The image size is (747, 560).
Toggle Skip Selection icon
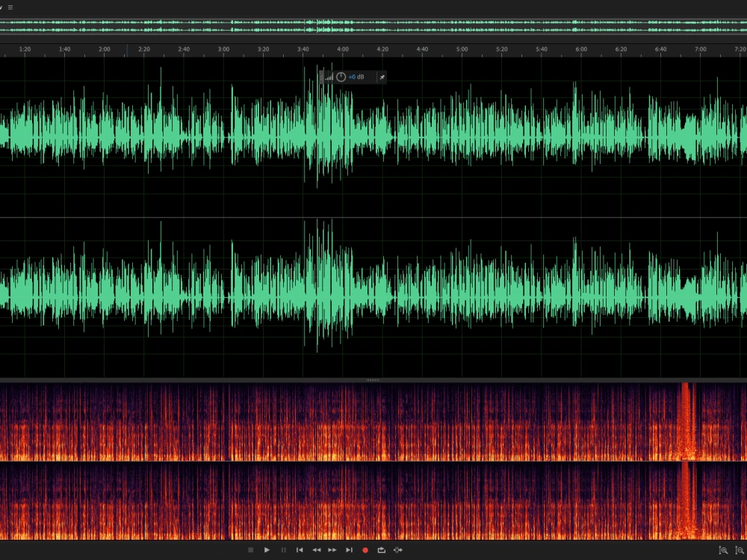tap(398, 550)
